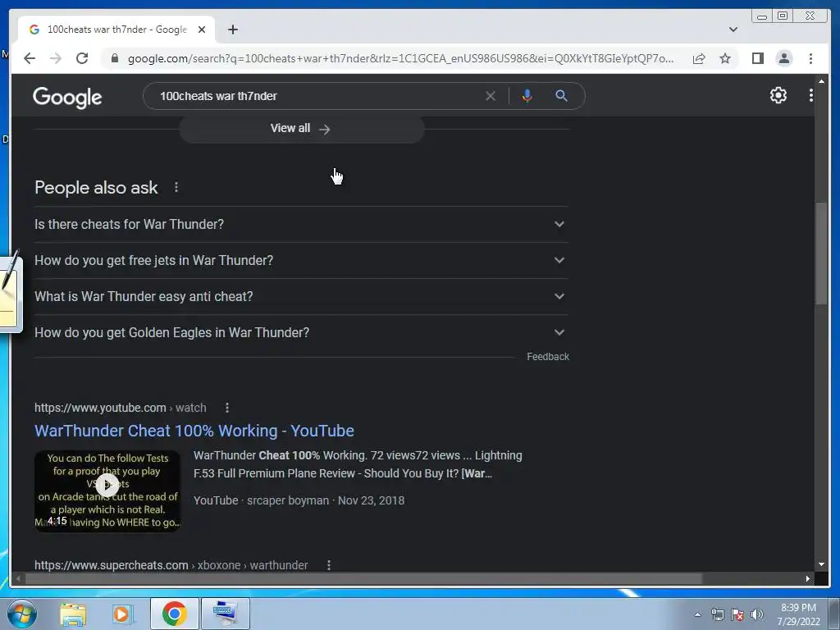Screen dimensions: 840x630
Task: Play the WarThunder cheat video thumbnail
Action: tap(107, 491)
